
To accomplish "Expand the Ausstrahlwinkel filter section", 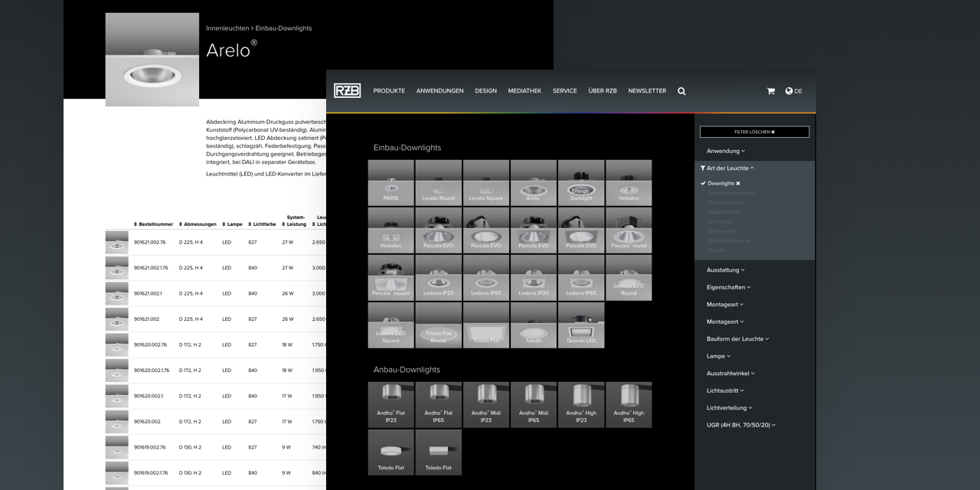I will point(730,373).
